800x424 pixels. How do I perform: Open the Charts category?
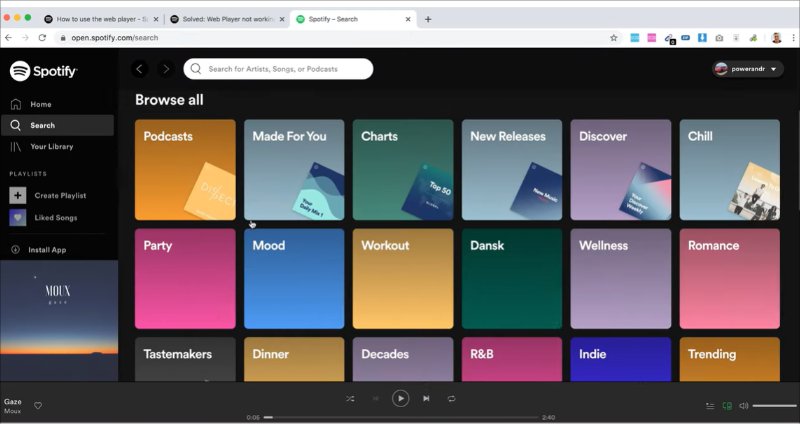tap(403, 170)
